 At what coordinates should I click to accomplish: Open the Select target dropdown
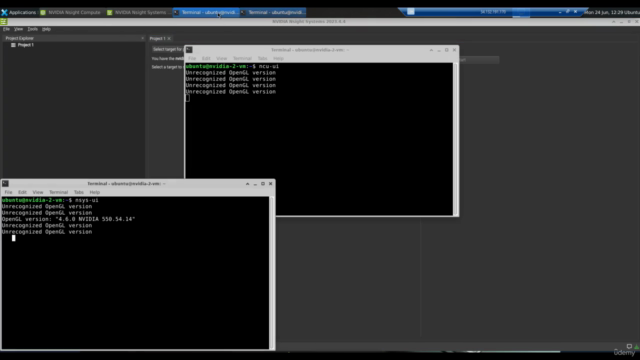pos(168,49)
